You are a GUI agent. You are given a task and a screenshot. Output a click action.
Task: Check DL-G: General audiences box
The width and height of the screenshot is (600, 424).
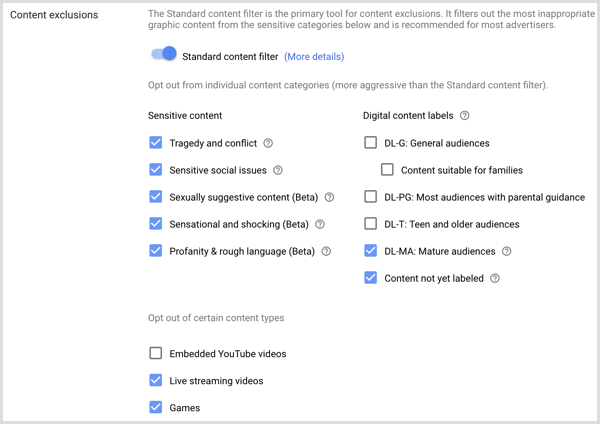[371, 143]
